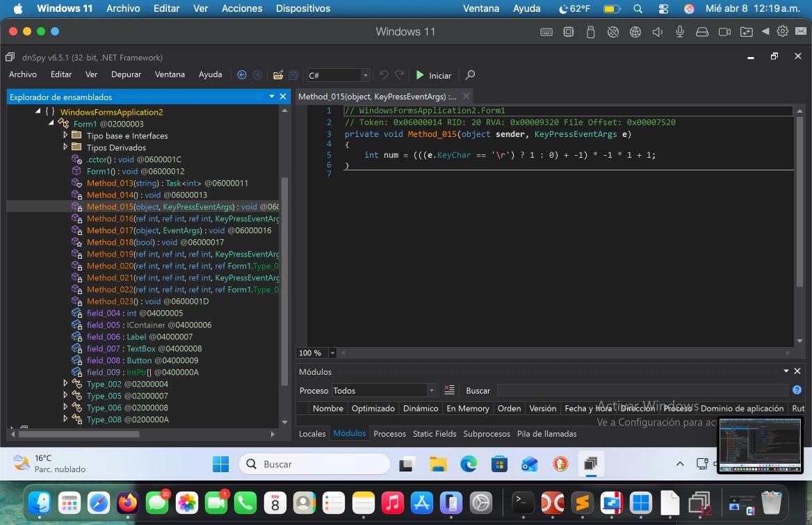The image size is (812, 525).
Task: Open File Explorer from the Windows taskbar
Action: 437,464
